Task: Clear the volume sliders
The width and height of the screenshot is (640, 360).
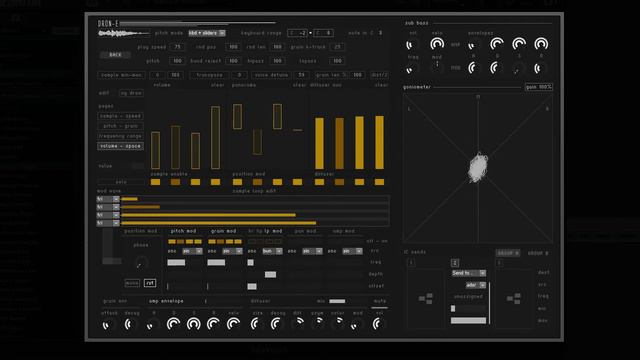Action: [x=218, y=85]
